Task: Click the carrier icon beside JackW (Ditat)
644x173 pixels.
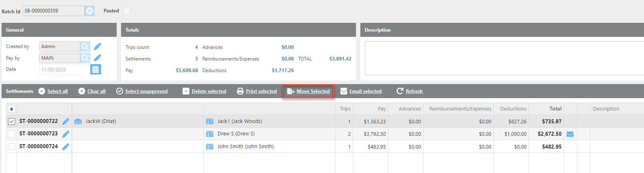Action: (x=78, y=121)
